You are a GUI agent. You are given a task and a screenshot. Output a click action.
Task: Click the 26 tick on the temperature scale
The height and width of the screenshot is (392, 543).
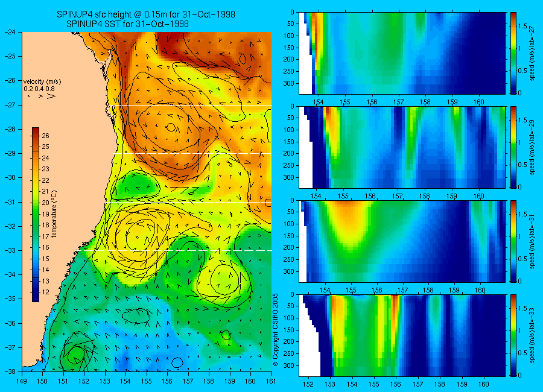(x=45, y=136)
